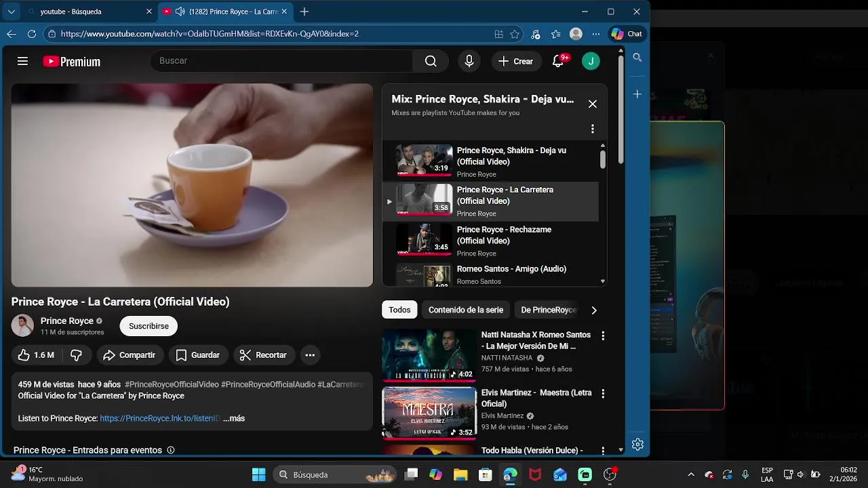The width and height of the screenshot is (868, 488).
Task: Open Mix playlist options three-dot menu
Action: click(593, 129)
